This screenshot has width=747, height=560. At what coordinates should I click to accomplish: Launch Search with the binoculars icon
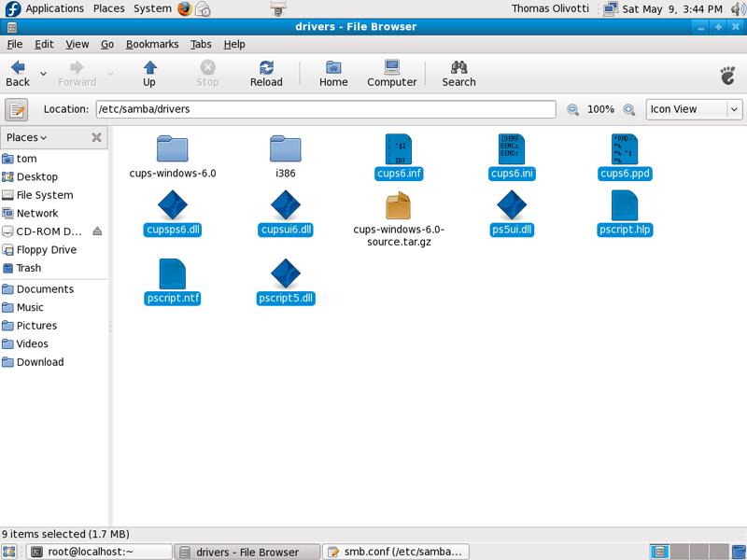458,74
